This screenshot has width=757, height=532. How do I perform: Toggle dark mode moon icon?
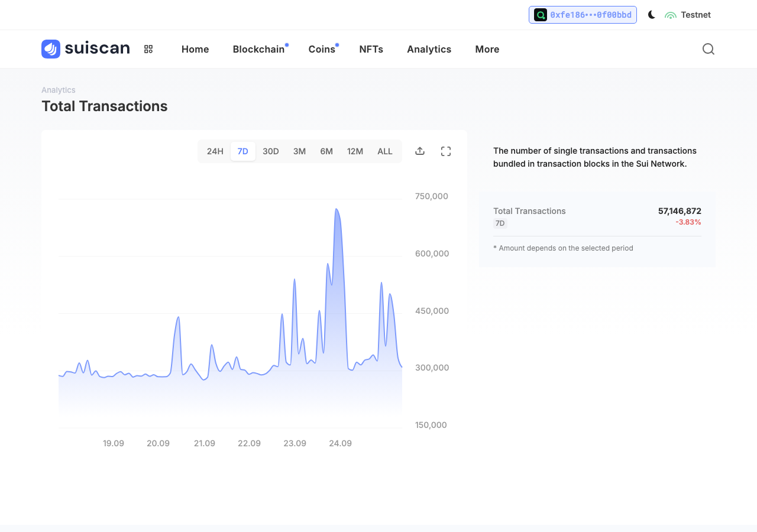[x=652, y=15]
